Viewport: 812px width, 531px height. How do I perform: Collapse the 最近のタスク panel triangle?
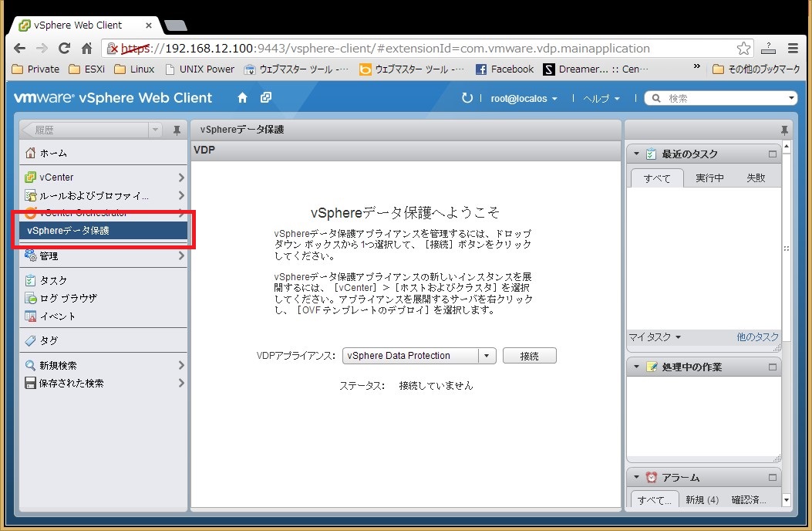pyautogui.click(x=636, y=154)
